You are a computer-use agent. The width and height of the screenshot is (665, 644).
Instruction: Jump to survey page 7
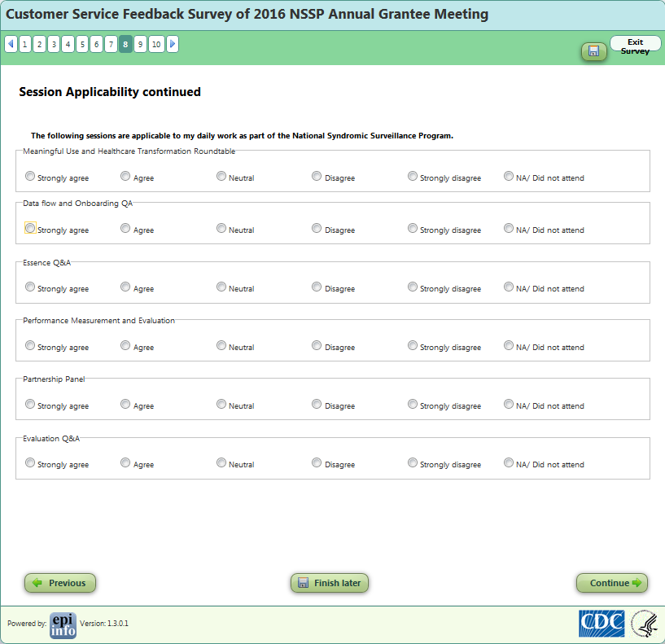112,44
